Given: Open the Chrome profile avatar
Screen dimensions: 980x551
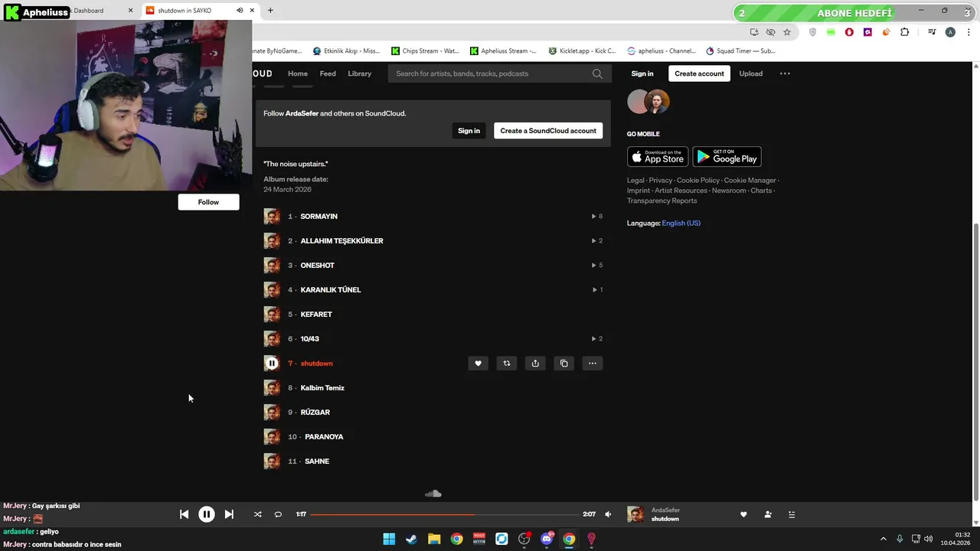Looking at the screenshot, I should pyautogui.click(x=950, y=32).
